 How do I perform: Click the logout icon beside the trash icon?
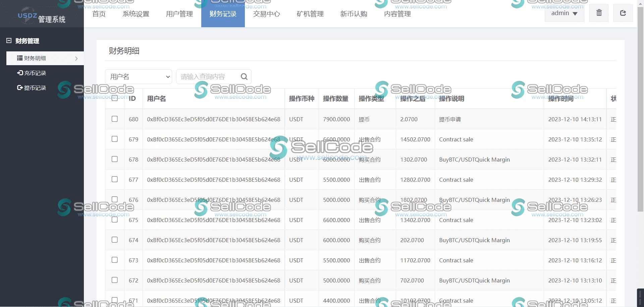point(623,13)
